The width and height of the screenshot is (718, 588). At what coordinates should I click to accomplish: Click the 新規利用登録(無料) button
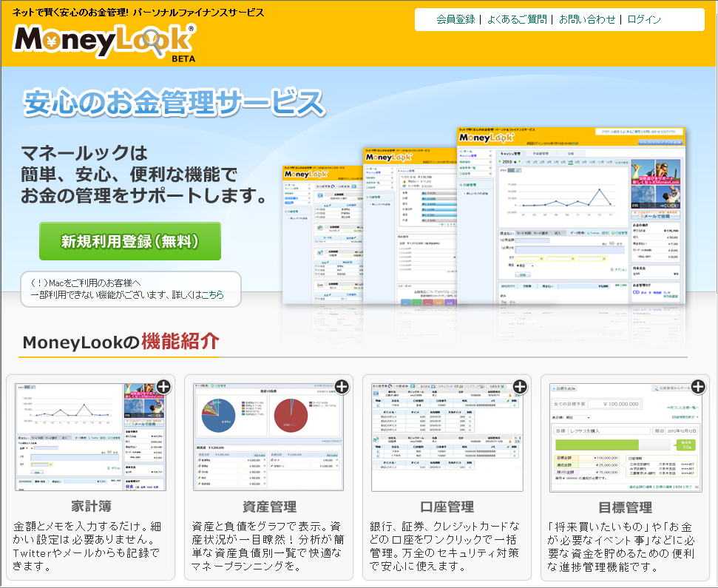click(x=130, y=241)
